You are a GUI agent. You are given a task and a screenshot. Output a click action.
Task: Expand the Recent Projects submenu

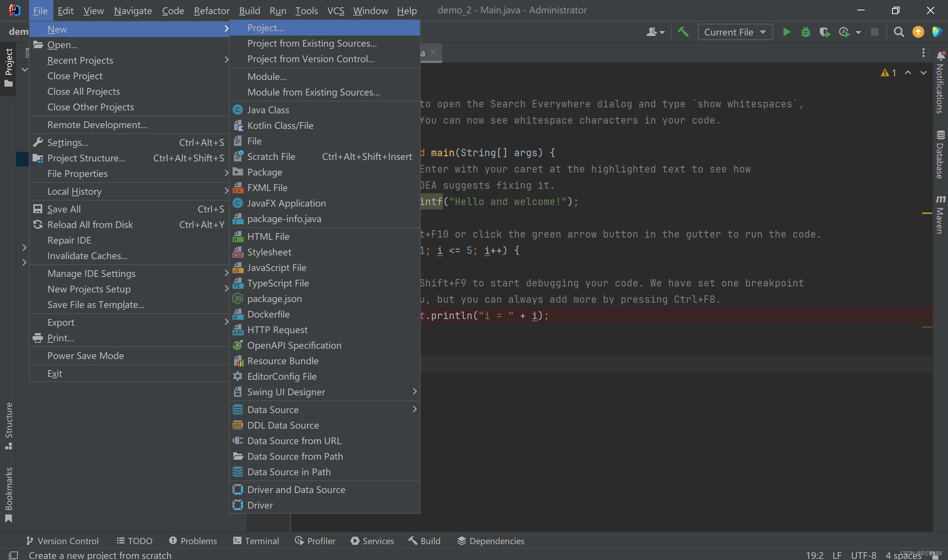tap(130, 60)
